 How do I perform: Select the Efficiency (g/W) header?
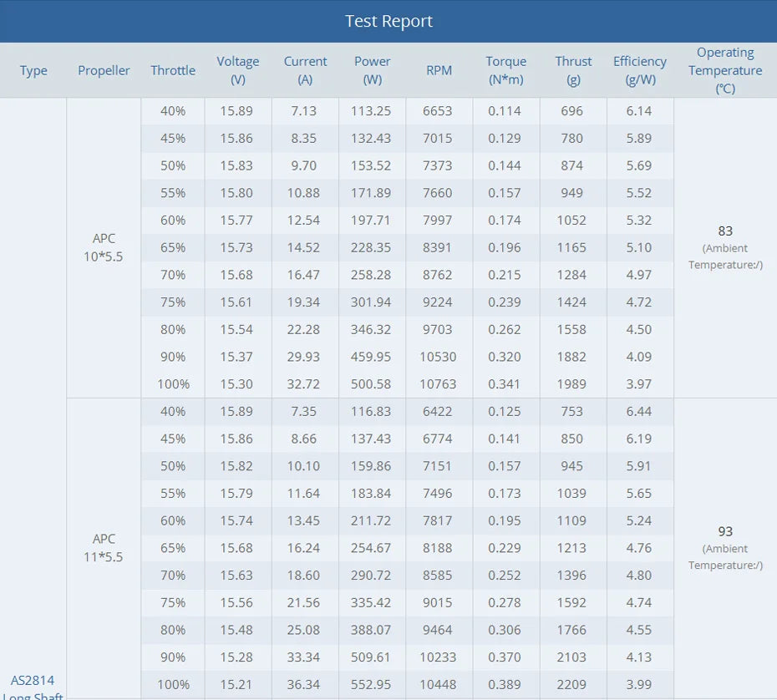(640, 70)
